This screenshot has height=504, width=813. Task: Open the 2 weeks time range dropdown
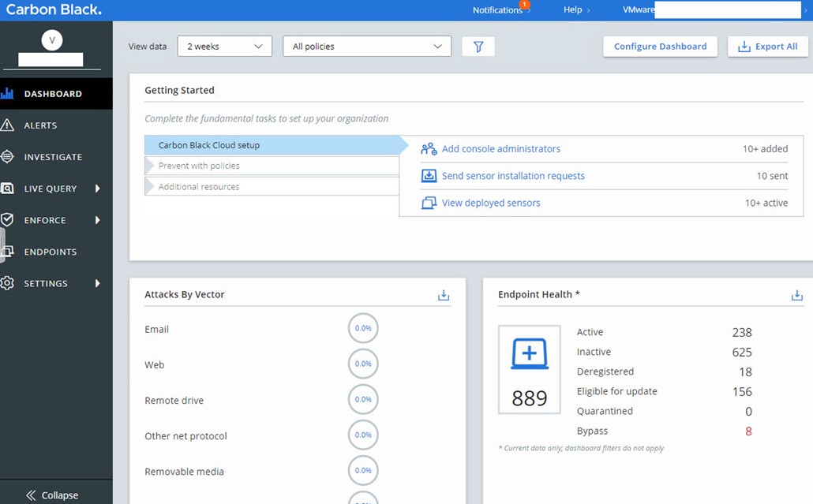click(x=225, y=47)
